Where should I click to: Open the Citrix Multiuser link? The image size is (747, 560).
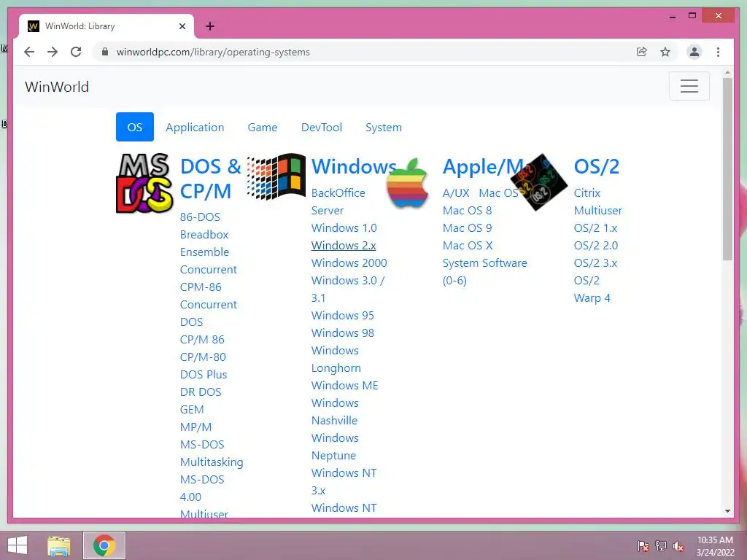tap(598, 201)
